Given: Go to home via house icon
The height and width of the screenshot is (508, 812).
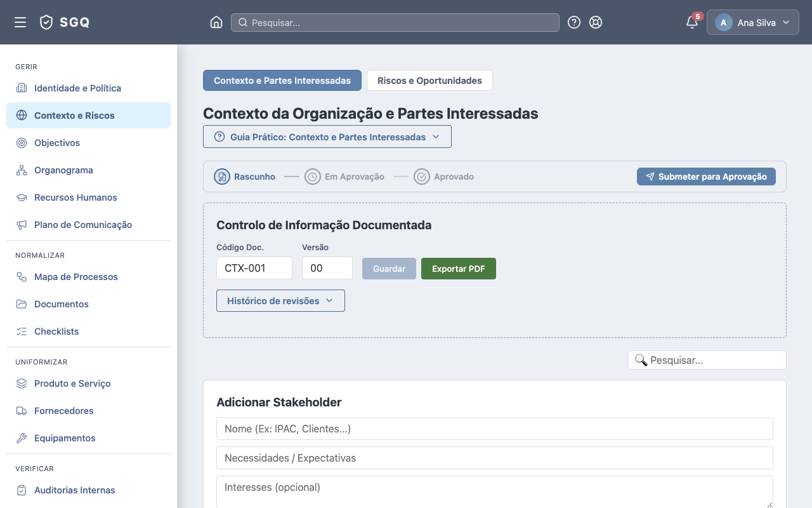Looking at the screenshot, I should 216,22.
